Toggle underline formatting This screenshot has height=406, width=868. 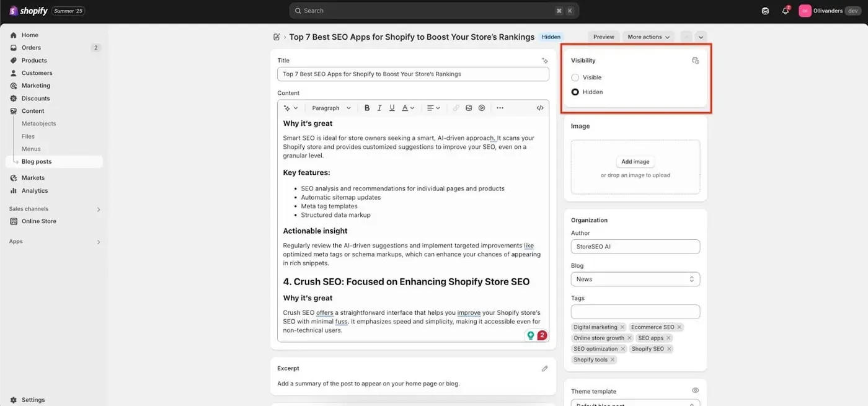click(392, 108)
